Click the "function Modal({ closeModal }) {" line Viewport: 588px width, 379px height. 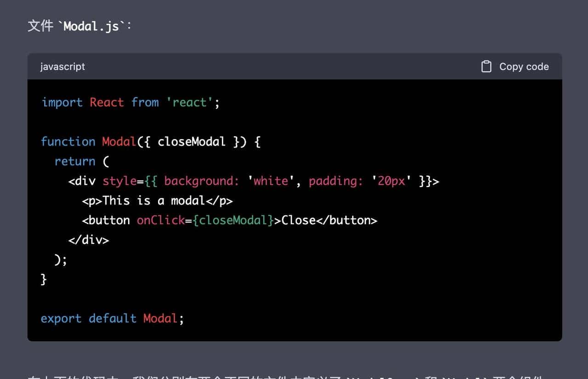pos(151,141)
